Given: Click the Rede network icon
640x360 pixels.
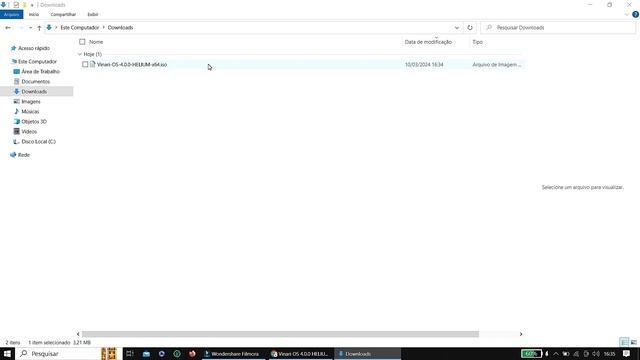Looking at the screenshot, I should click(13, 155).
